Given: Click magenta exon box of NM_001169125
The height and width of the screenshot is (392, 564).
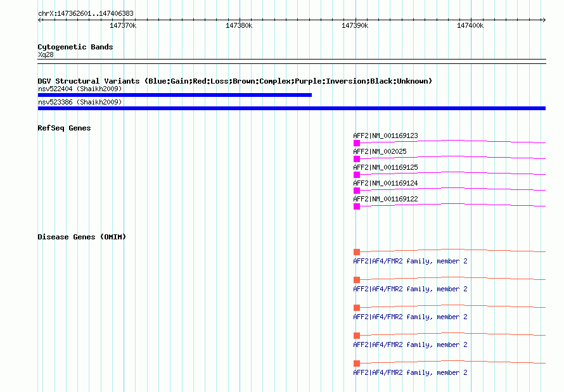Looking at the screenshot, I should [x=357, y=175].
